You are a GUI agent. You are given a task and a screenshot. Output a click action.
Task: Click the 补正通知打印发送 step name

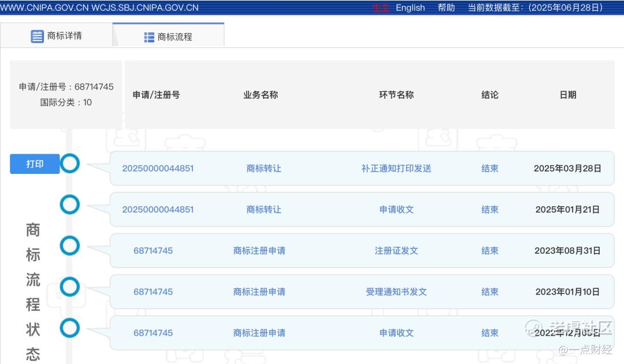click(396, 168)
